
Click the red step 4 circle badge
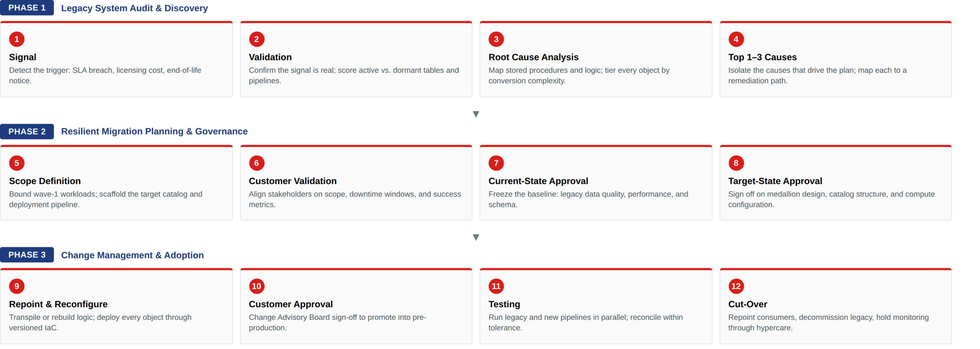coord(736,39)
